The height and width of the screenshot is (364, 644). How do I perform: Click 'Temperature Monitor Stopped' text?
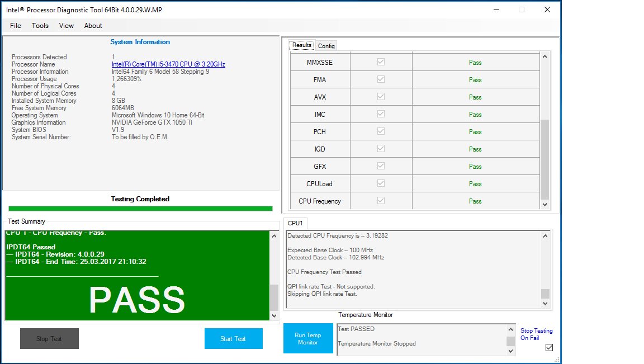pos(377,343)
